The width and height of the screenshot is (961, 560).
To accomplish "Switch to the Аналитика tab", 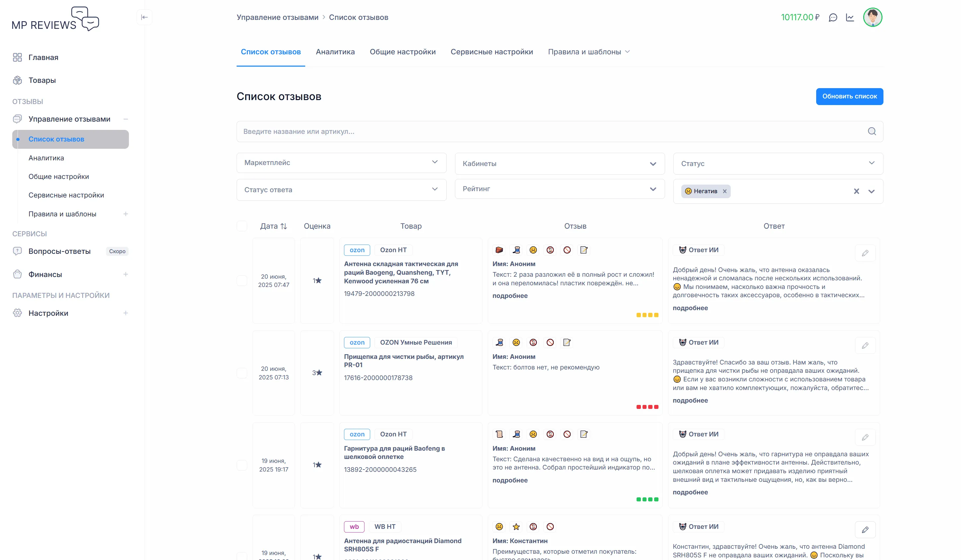I will point(335,52).
